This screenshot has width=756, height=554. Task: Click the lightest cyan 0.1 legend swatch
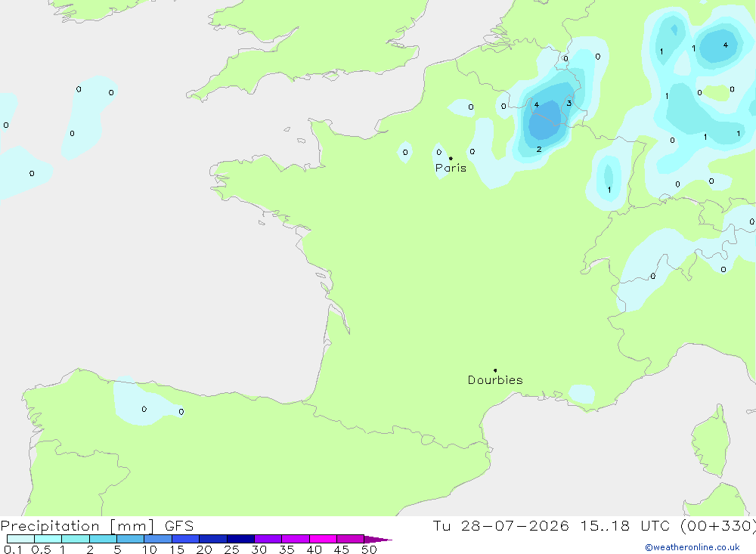tap(20, 539)
